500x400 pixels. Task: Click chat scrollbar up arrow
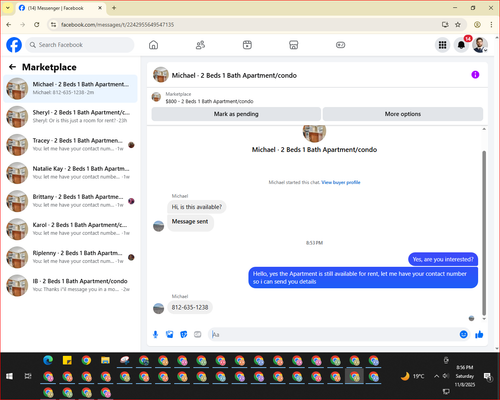point(484,129)
